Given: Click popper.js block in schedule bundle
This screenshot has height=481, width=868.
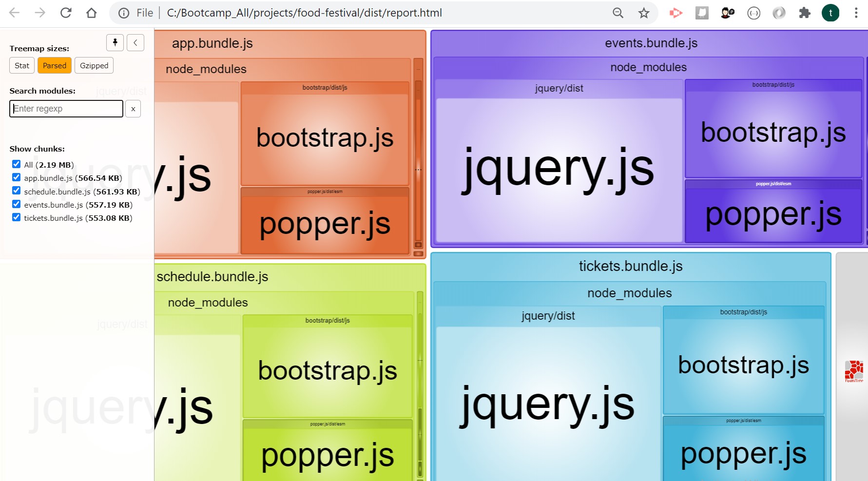Looking at the screenshot, I should 328,455.
